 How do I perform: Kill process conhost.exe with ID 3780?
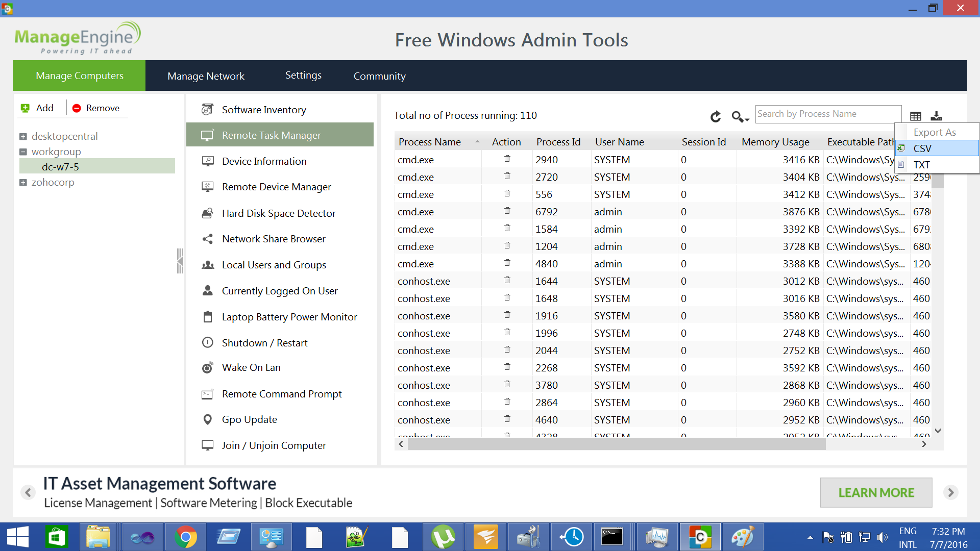pyautogui.click(x=507, y=385)
